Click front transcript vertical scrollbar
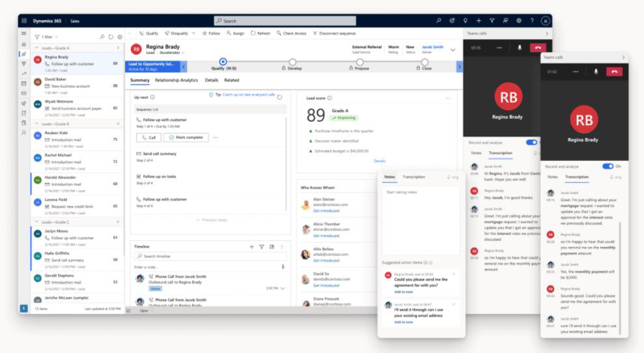The image size is (644, 353). tap(619, 277)
